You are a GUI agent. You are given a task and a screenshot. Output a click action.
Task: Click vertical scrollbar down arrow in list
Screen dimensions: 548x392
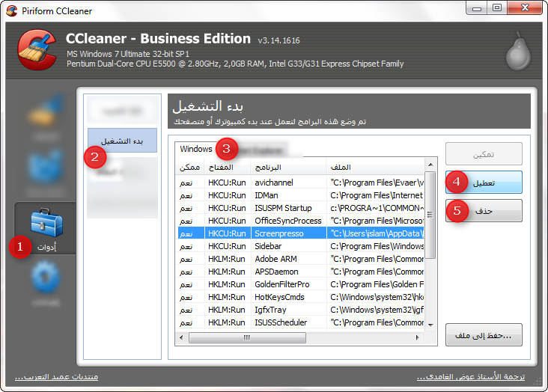coord(430,323)
